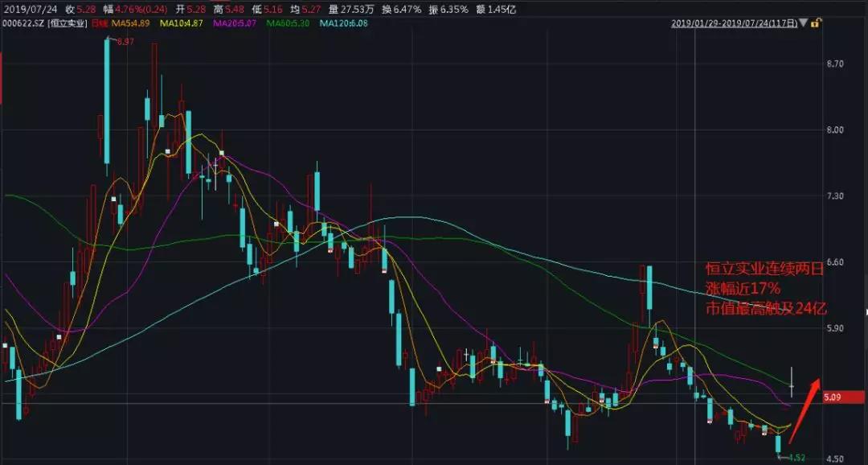Screen dimensions: 868x465
Task: Click the amplitude 振 6.35% value
Action: click(448, 10)
